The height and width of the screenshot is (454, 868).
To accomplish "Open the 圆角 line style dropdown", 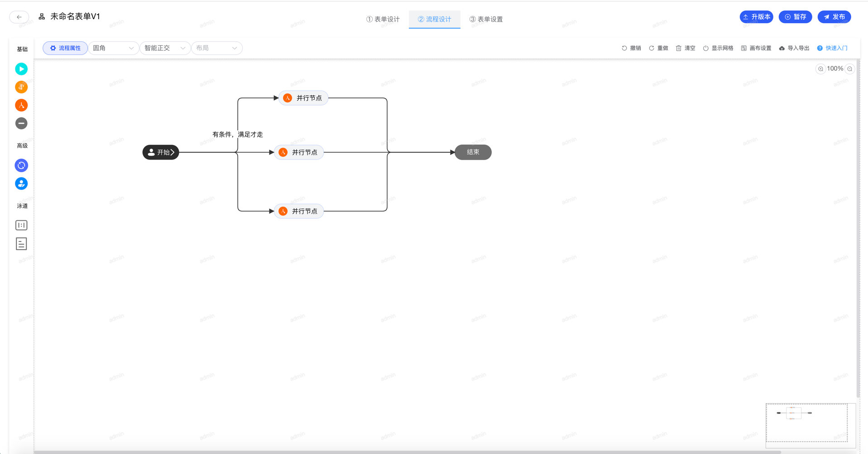I will (113, 48).
